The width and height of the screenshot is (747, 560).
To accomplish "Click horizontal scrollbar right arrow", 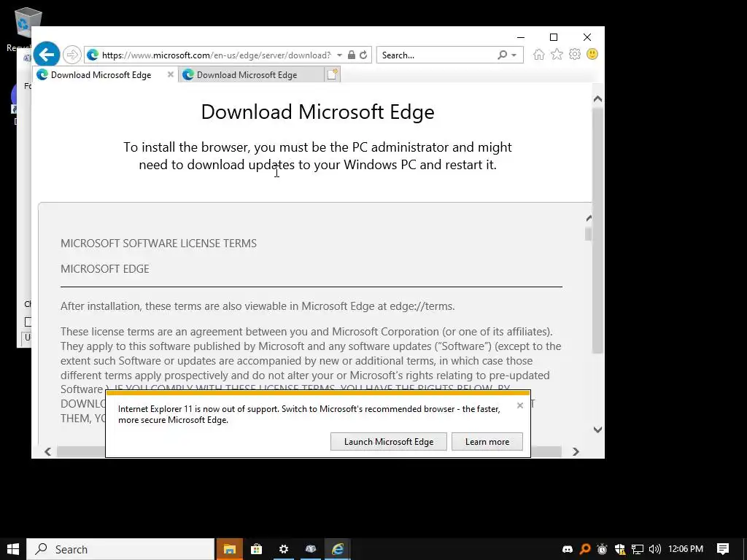I will click(576, 451).
